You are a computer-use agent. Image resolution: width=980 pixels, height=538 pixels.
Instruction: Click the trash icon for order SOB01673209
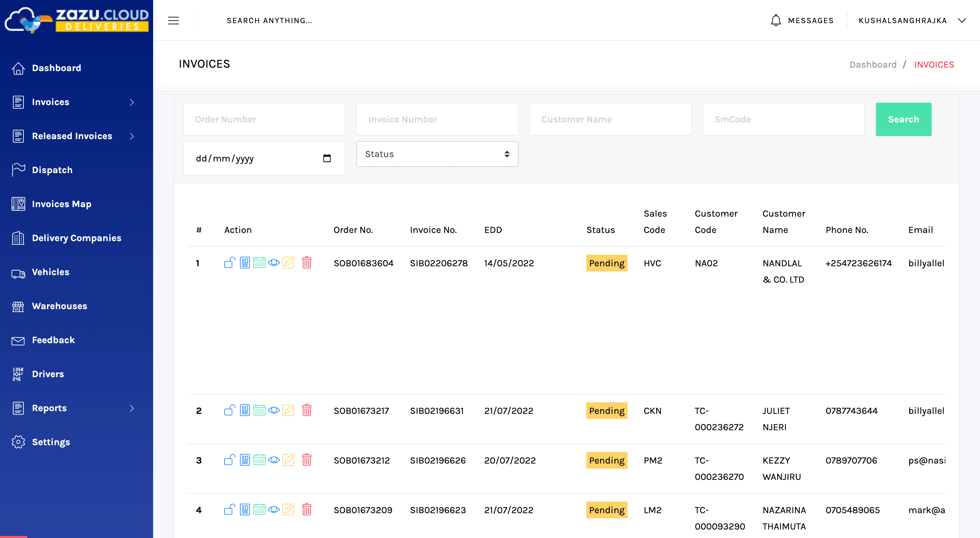coord(307,510)
